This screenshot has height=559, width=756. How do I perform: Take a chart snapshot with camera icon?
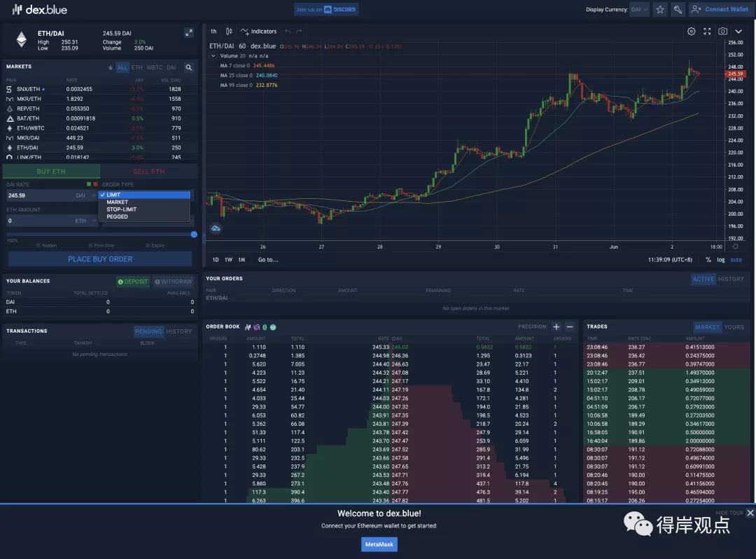click(722, 32)
